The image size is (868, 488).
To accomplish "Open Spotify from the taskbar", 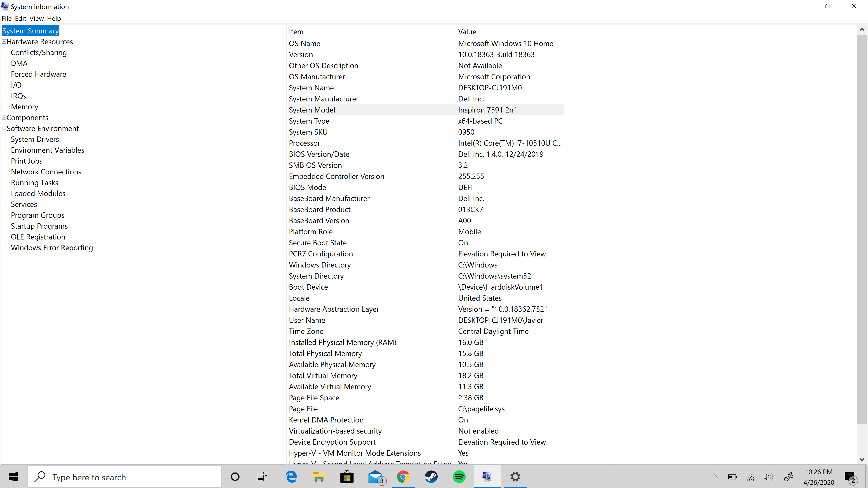I will (459, 477).
